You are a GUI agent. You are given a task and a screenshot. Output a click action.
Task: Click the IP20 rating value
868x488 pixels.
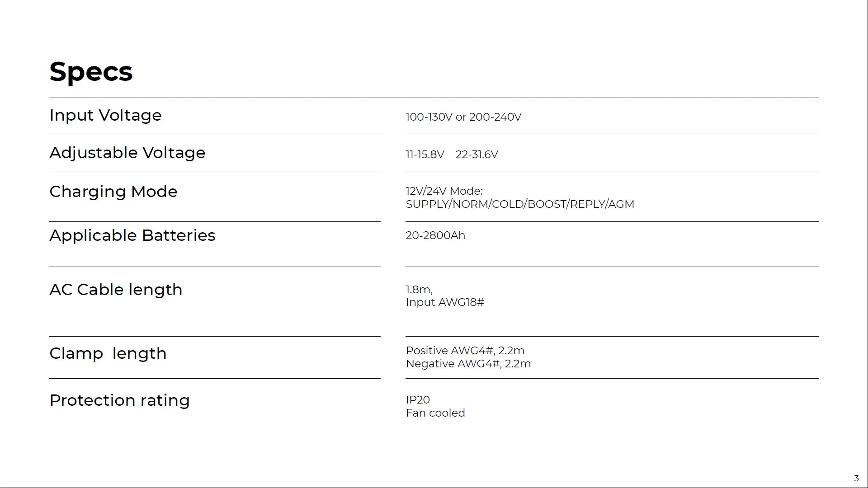point(417,400)
